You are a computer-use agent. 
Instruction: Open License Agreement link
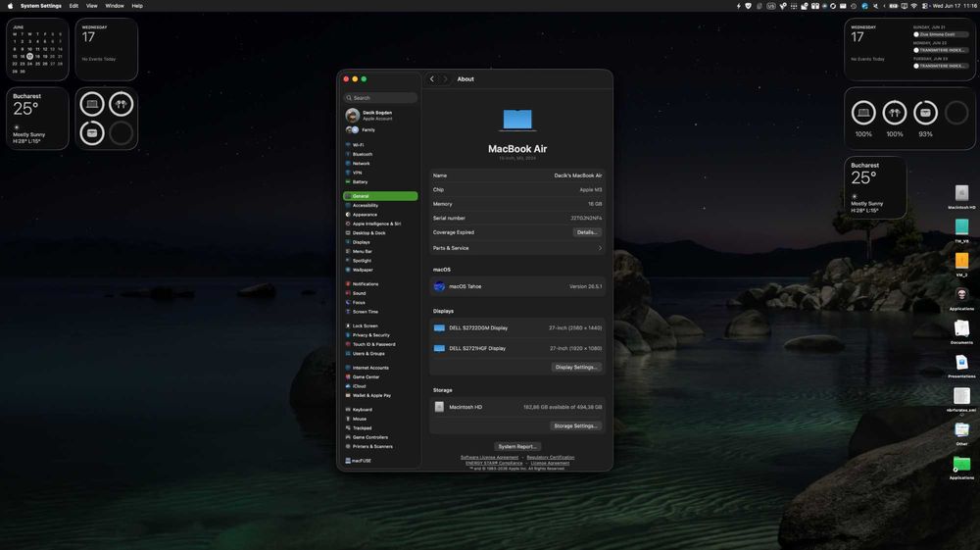pyautogui.click(x=550, y=463)
